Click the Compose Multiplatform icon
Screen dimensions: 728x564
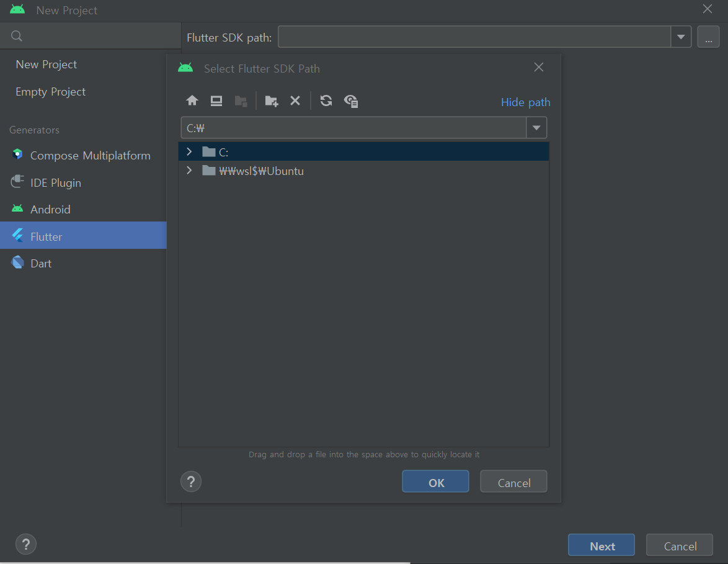[17, 154]
